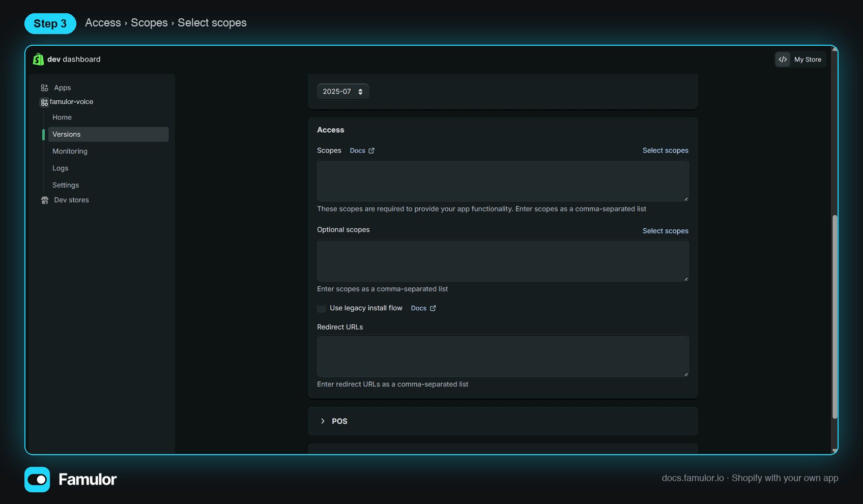
Task: Select the famulor-voice app entry
Action: [71, 102]
